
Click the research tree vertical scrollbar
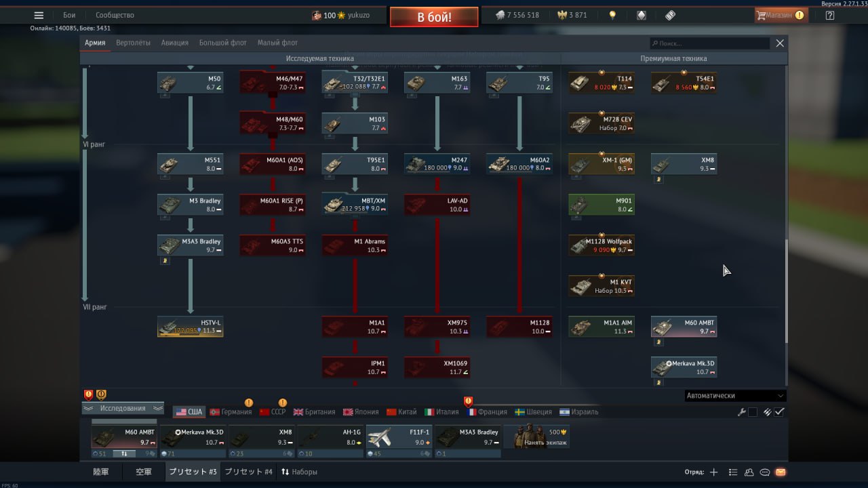(x=787, y=291)
